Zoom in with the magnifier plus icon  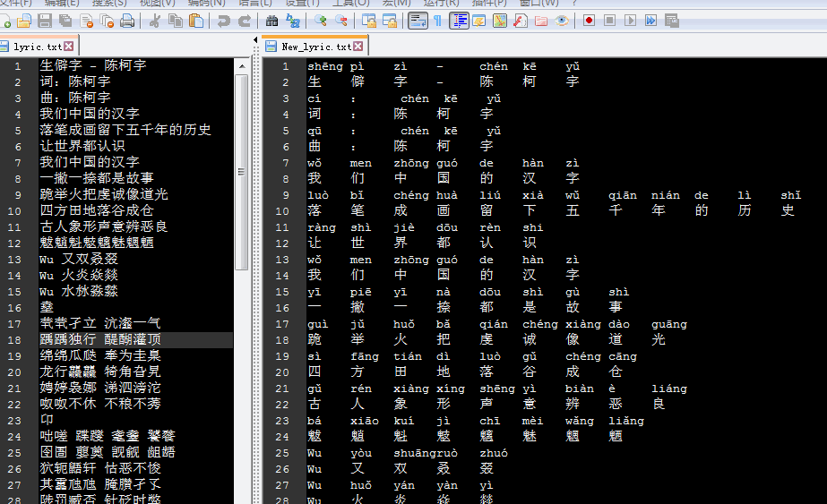tap(320, 21)
